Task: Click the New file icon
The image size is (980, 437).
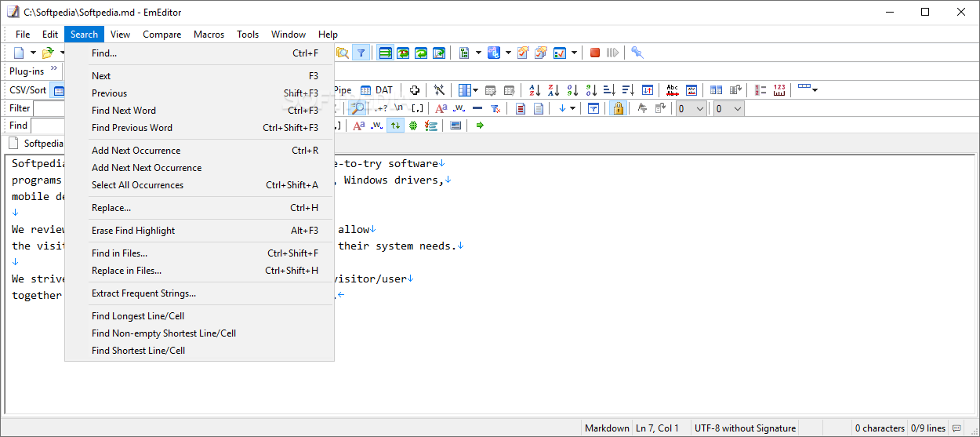Action: (19, 53)
